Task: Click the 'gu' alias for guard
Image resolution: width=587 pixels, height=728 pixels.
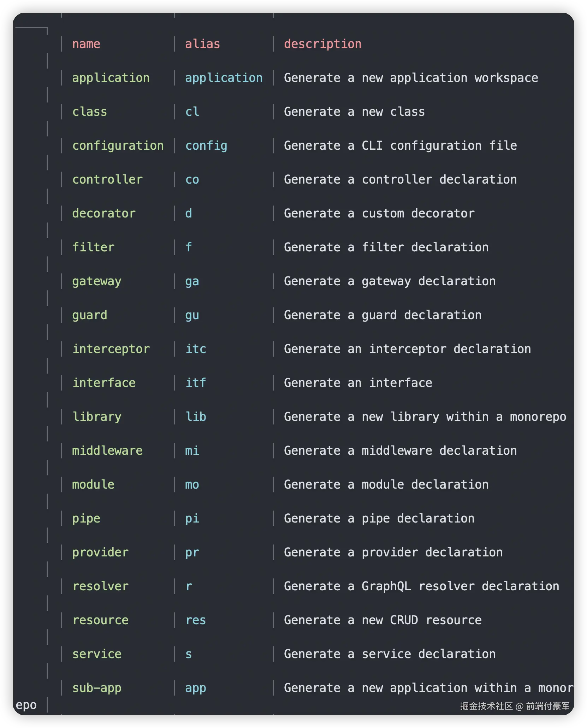Action: [192, 315]
